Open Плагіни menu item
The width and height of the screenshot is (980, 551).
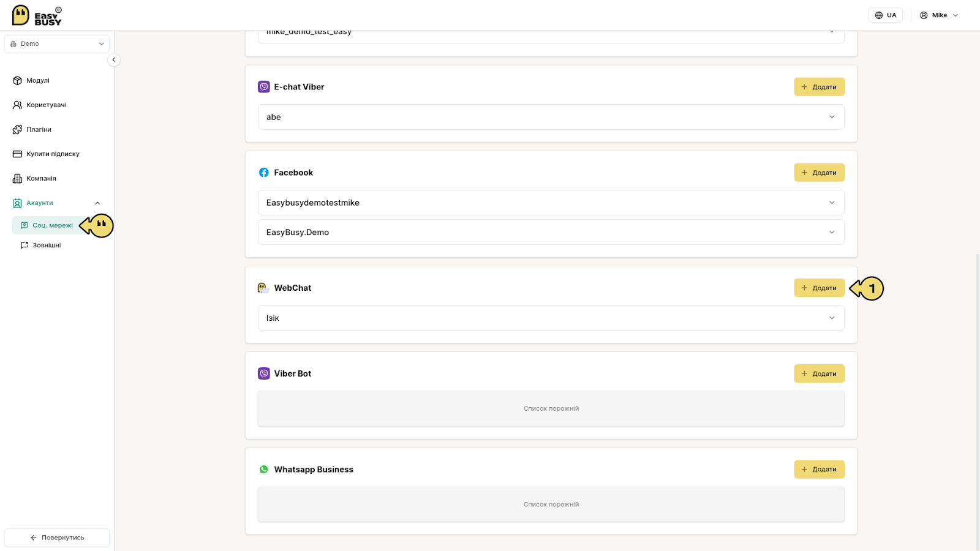coord(39,130)
